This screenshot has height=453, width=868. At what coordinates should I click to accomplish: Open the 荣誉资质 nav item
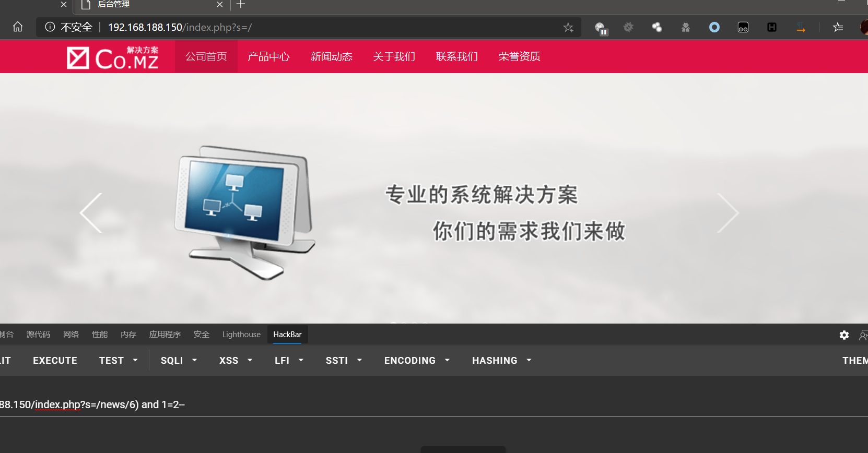click(x=520, y=56)
